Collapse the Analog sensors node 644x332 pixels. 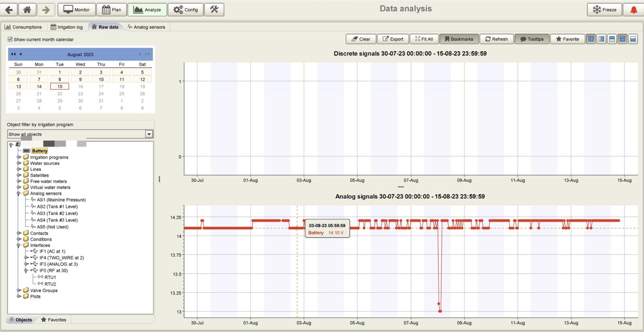tap(19, 193)
